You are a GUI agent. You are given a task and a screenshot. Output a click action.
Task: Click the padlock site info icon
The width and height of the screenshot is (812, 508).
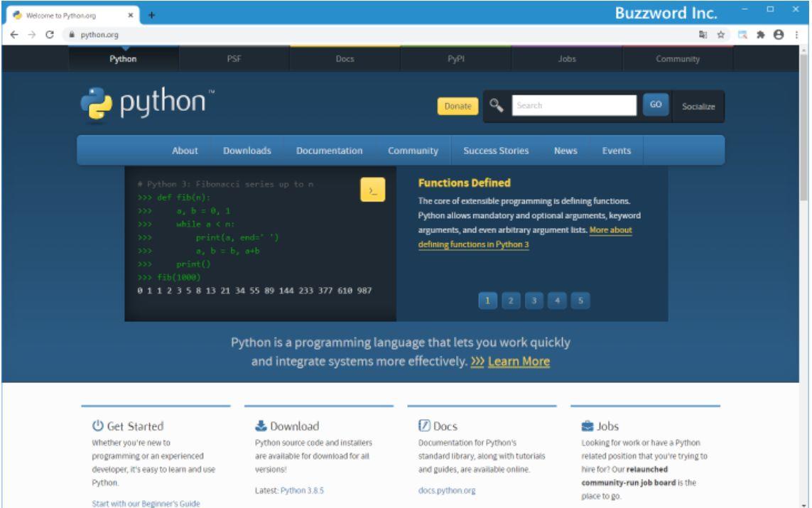72,35
